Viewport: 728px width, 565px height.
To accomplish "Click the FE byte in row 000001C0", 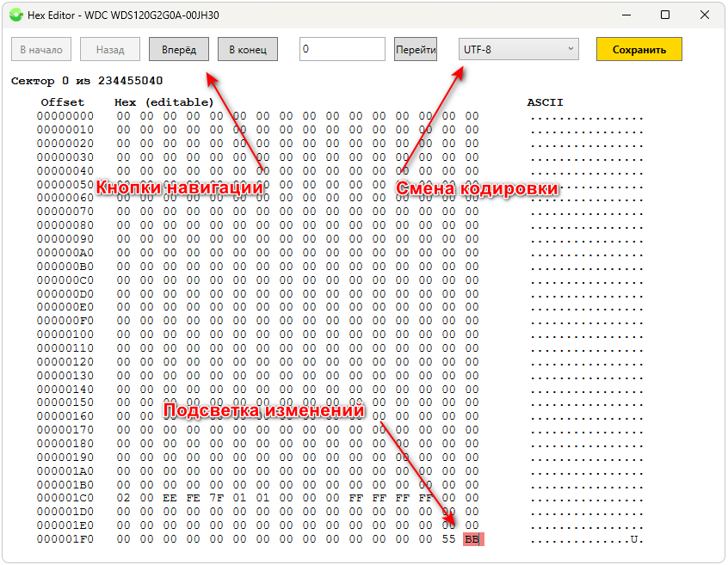I will (193, 498).
